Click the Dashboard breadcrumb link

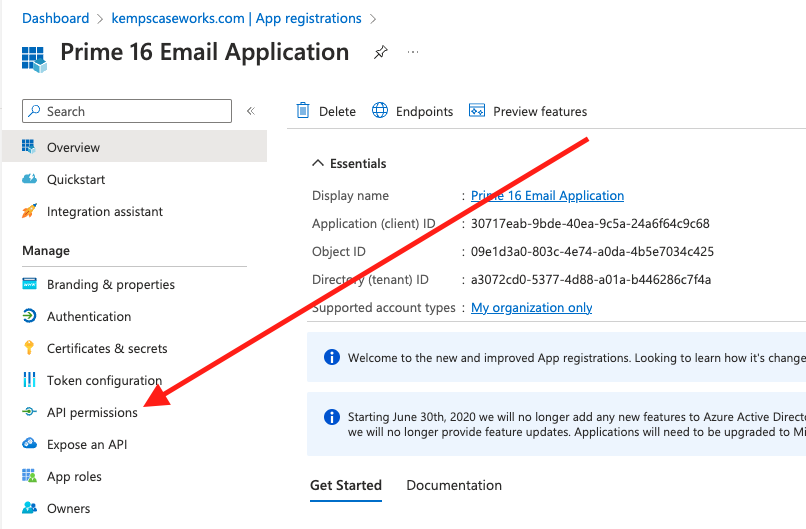click(56, 18)
